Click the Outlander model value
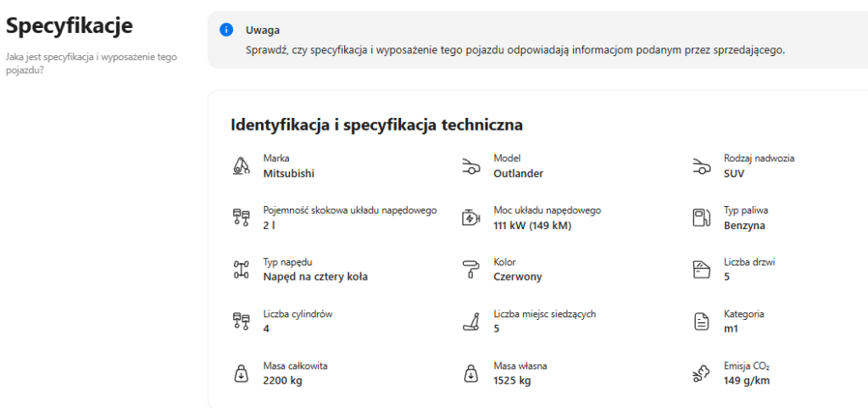868x408 pixels. pos(518,173)
